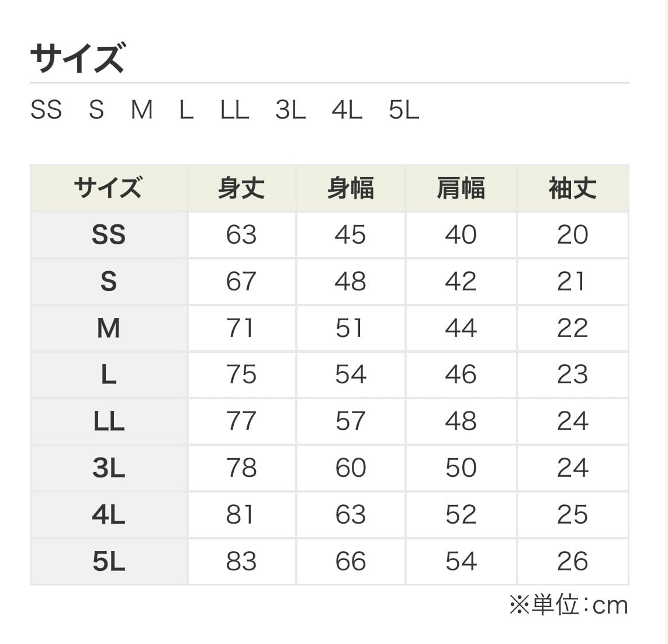The width and height of the screenshot is (668, 644).
Task: Select SS in the top size list
Action: click(x=46, y=110)
